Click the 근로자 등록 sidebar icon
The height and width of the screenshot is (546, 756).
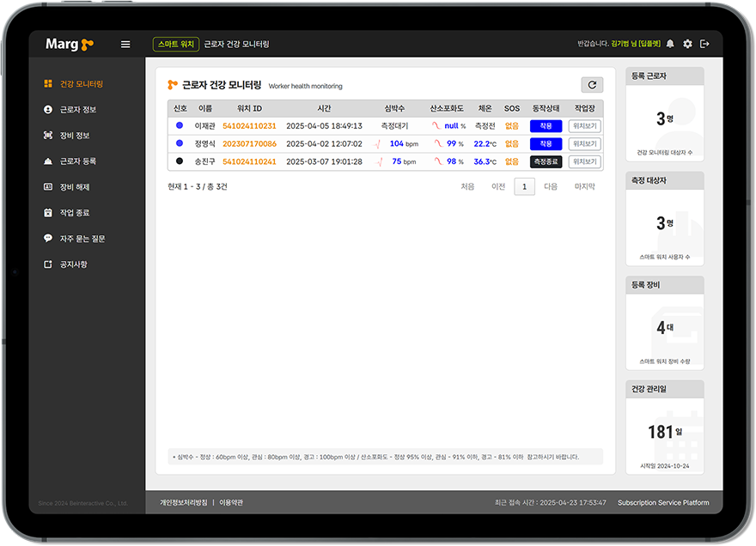point(48,161)
